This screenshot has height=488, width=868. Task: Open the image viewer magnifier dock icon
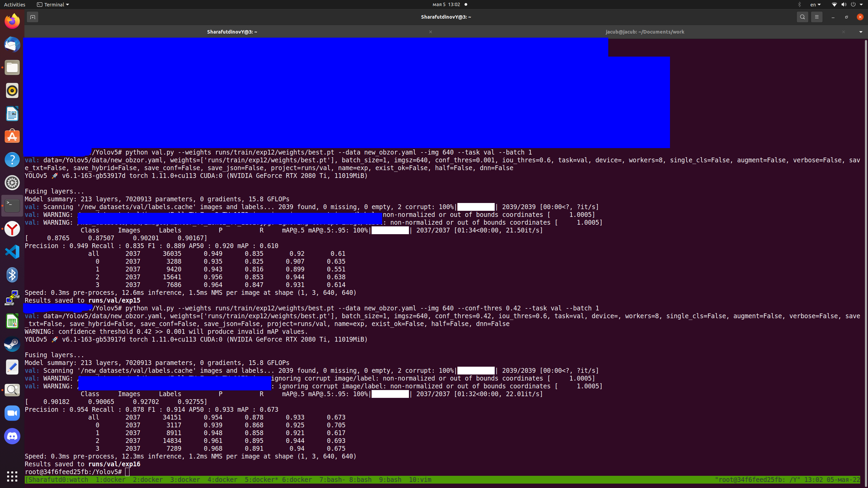[x=12, y=390]
